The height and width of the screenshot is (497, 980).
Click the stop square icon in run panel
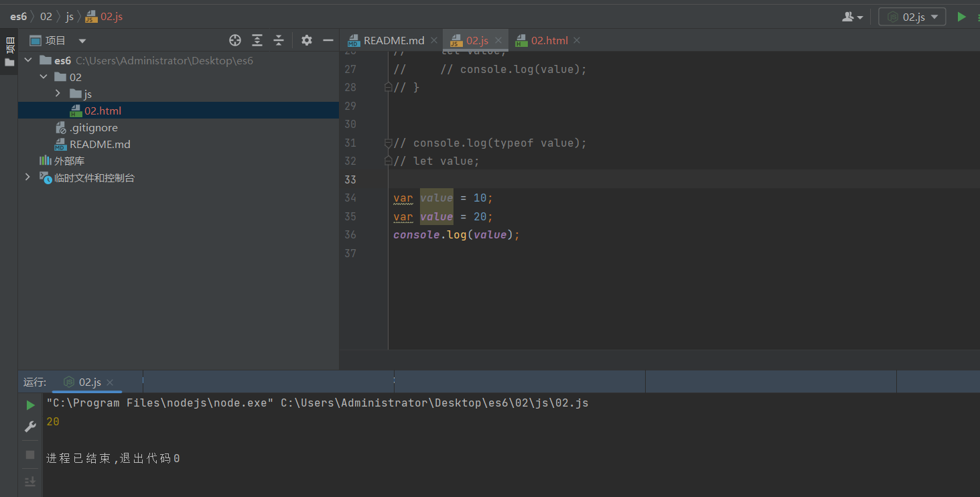click(x=30, y=455)
